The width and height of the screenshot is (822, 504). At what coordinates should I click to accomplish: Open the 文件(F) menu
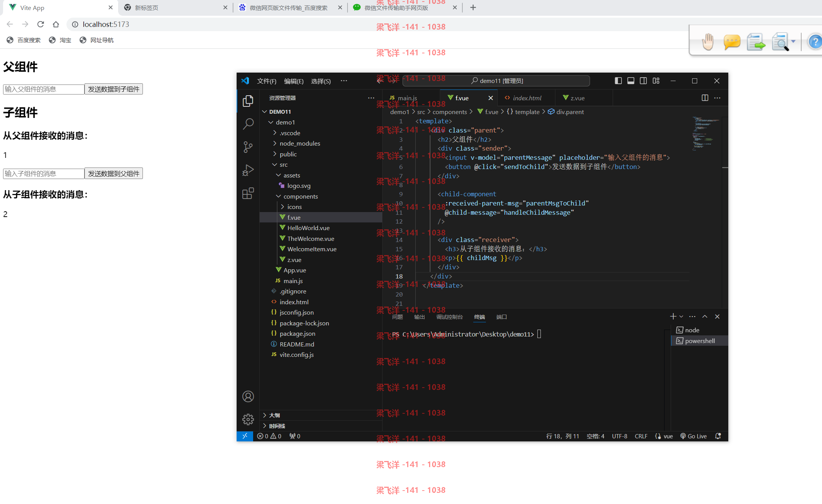pos(267,81)
